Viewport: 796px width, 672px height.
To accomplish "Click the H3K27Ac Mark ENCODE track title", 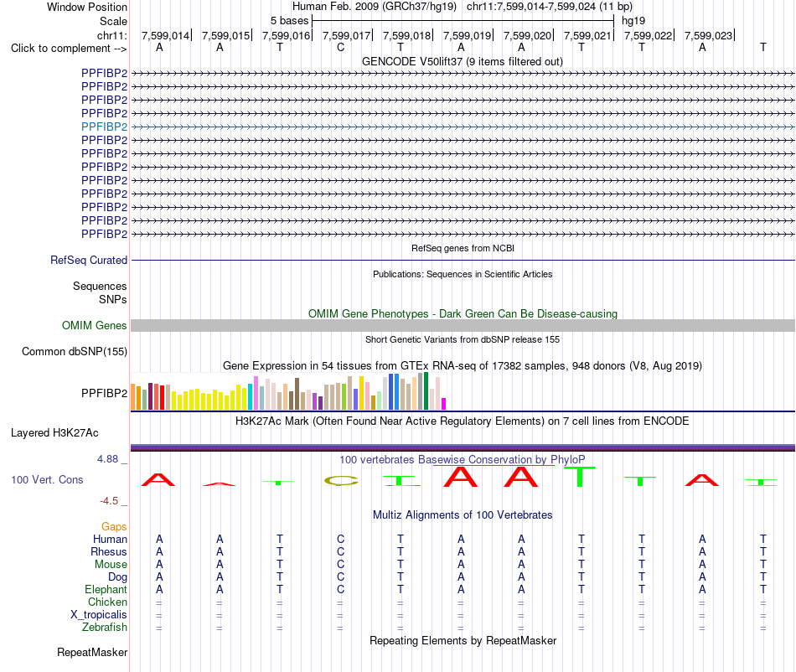I will (x=462, y=421).
